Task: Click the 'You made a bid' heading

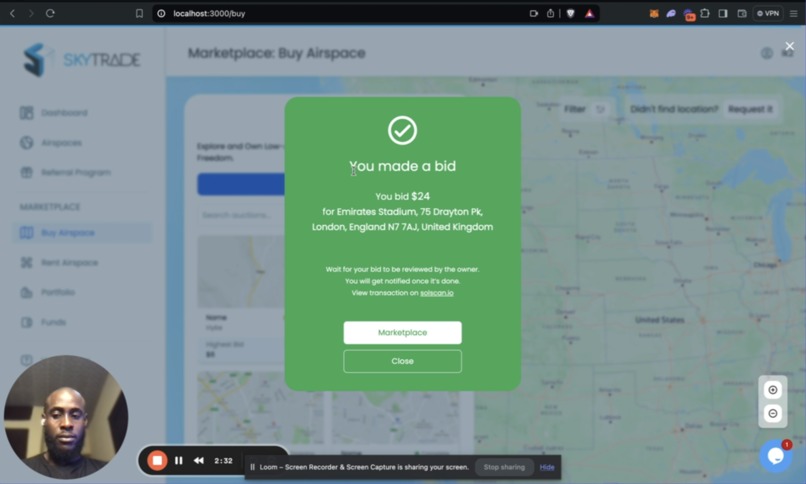Action: (402, 166)
